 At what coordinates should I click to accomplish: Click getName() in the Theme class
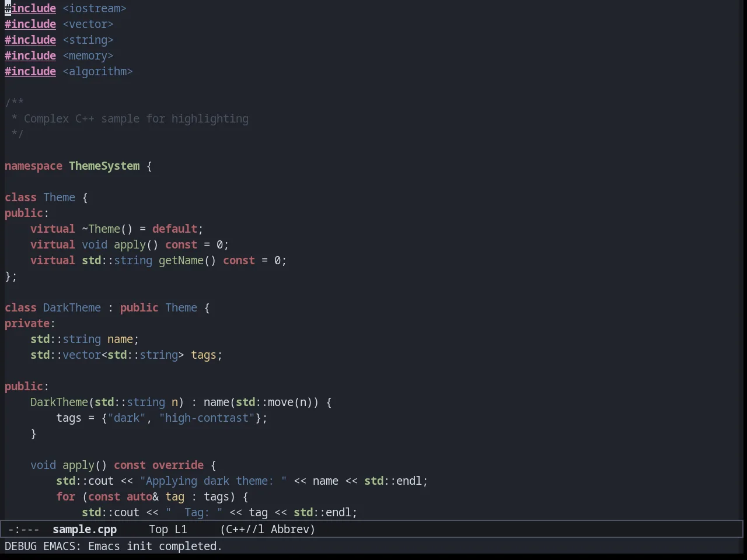(187, 261)
